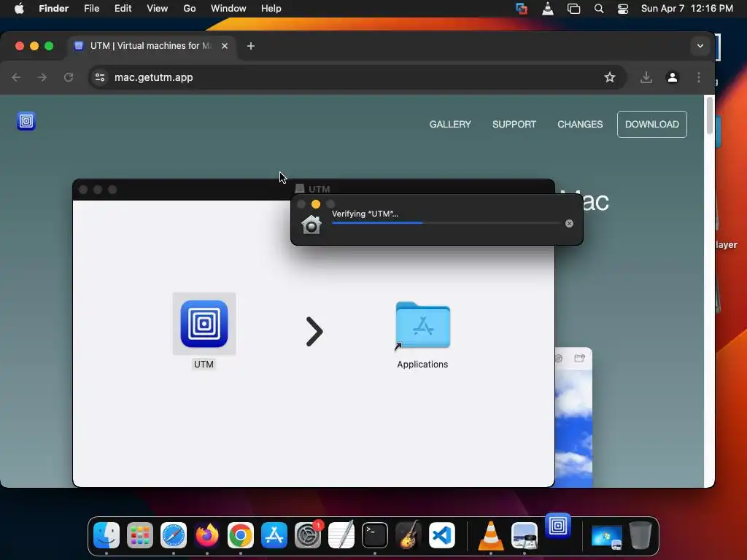Select the UTM Virtual machines tab
The image size is (747, 560).
(x=152, y=46)
